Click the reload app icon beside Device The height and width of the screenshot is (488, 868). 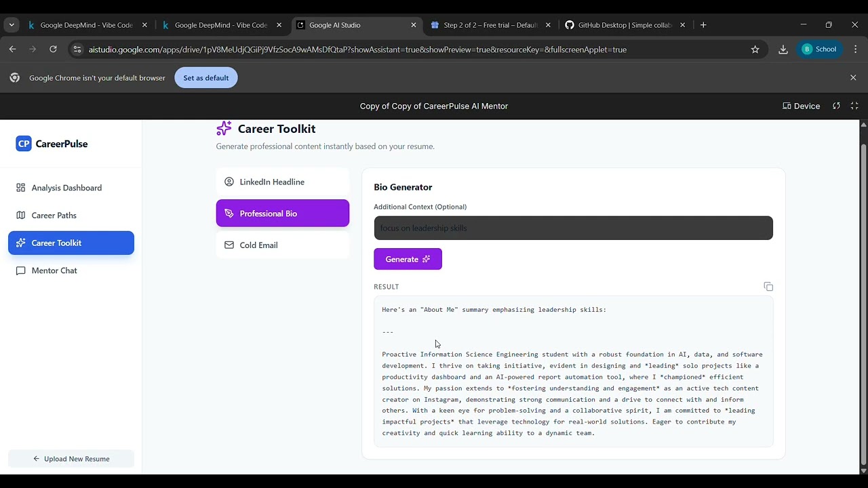tap(836, 106)
